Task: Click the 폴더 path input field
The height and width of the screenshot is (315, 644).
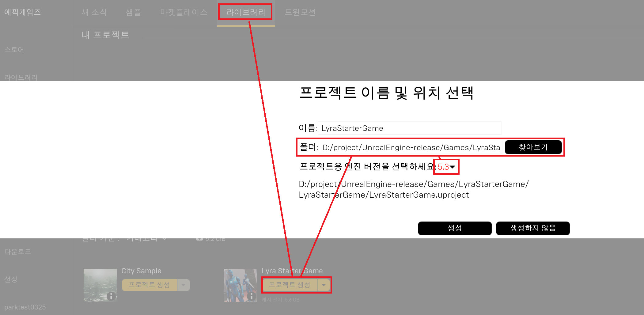Action: click(x=411, y=147)
